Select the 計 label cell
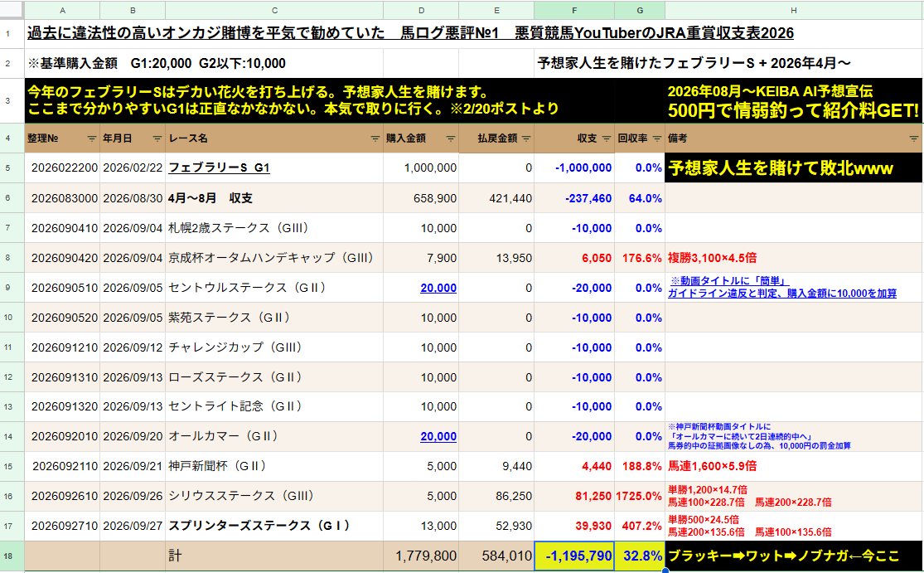Viewport: 924px width, 573px height. tap(274, 556)
